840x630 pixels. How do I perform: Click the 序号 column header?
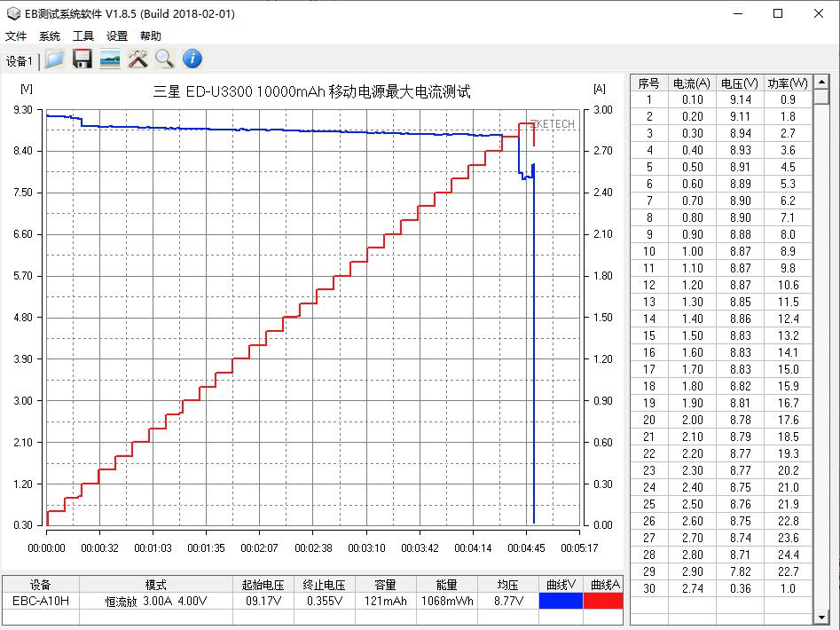(648, 83)
